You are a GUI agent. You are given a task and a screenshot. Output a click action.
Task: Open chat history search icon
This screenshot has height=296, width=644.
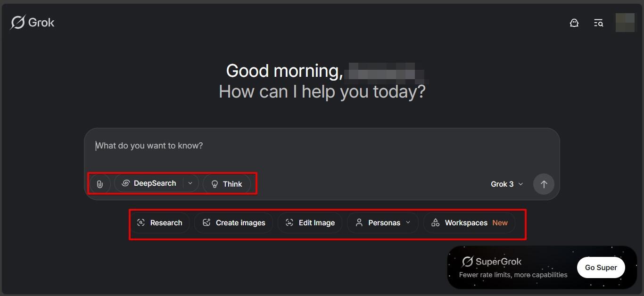point(598,23)
